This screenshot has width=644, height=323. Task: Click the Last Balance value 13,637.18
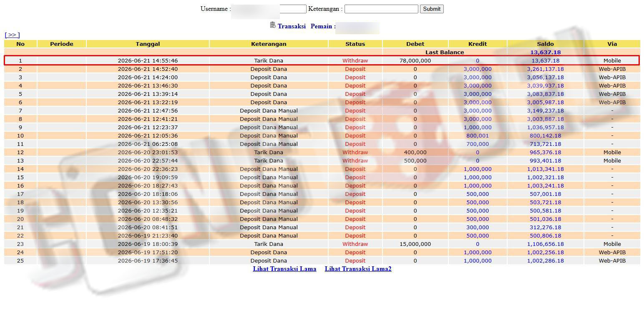[x=545, y=52]
